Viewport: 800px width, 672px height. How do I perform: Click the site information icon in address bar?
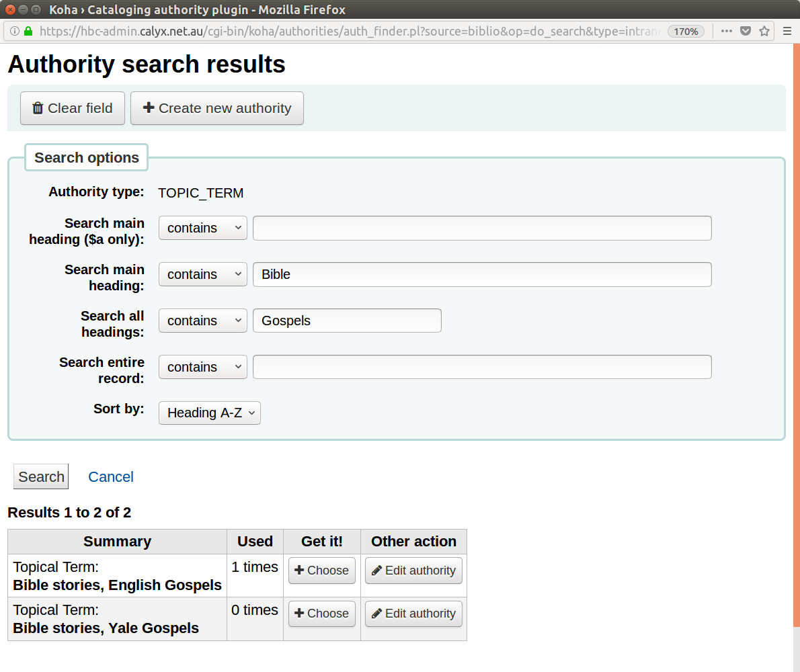point(15,31)
